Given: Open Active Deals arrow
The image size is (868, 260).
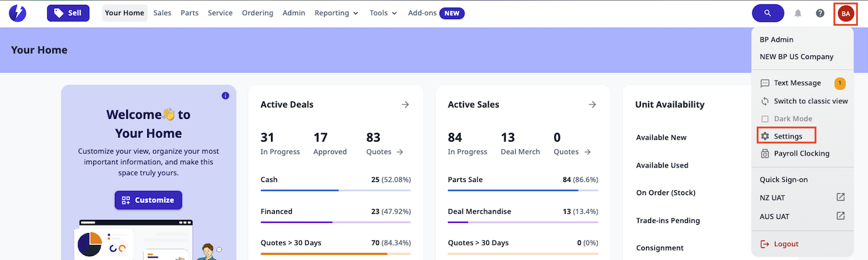Looking at the screenshot, I should [x=405, y=105].
